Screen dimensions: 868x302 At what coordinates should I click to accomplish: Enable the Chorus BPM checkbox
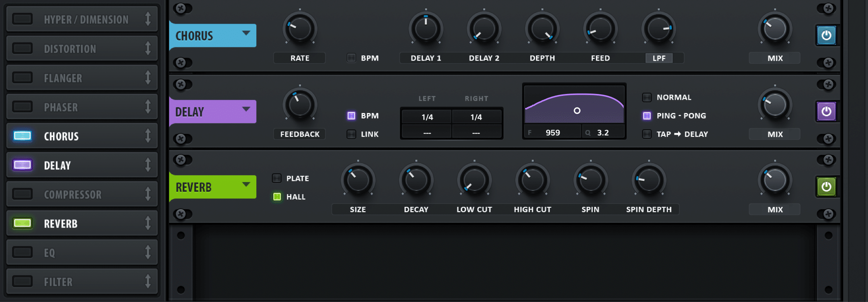coord(351,58)
